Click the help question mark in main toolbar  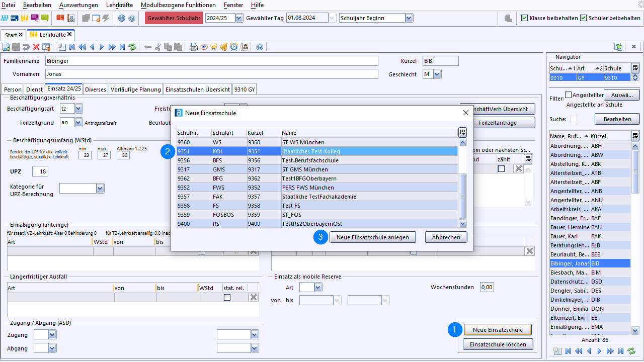132,18
